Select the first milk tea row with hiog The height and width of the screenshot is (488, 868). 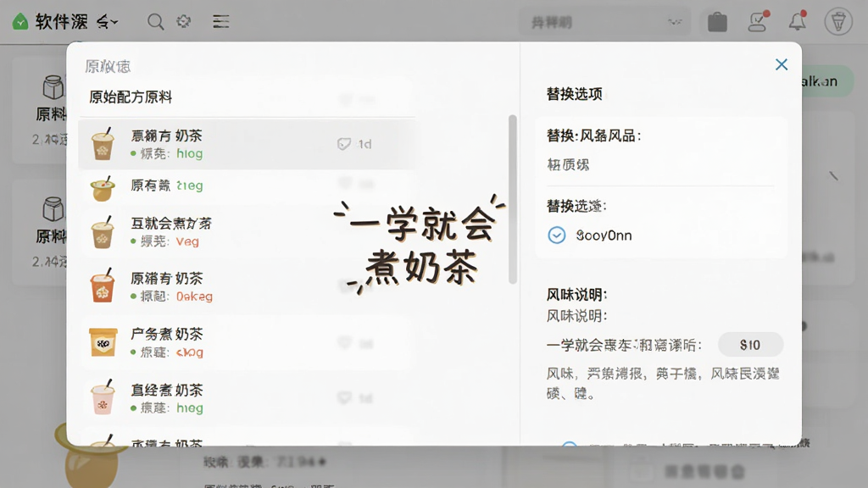click(247, 144)
